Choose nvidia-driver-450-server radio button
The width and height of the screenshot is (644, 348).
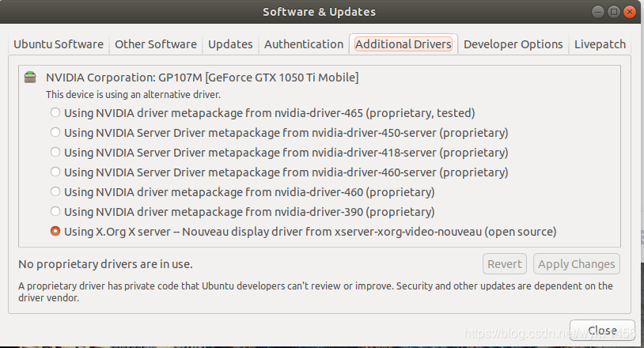pyautogui.click(x=55, y=132)
